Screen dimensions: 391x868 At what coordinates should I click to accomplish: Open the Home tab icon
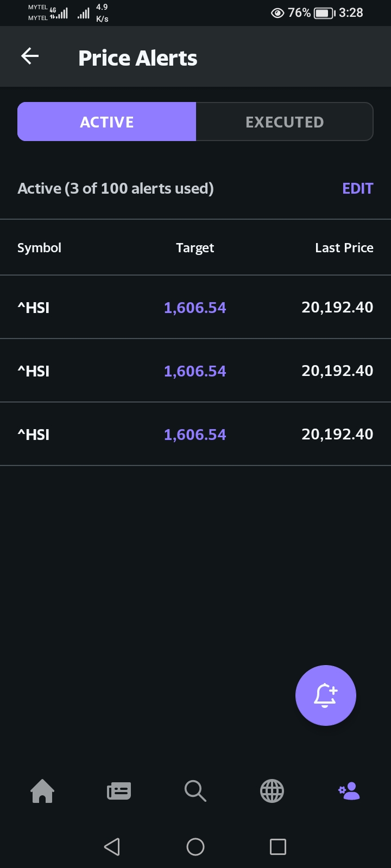pos(42,790)
